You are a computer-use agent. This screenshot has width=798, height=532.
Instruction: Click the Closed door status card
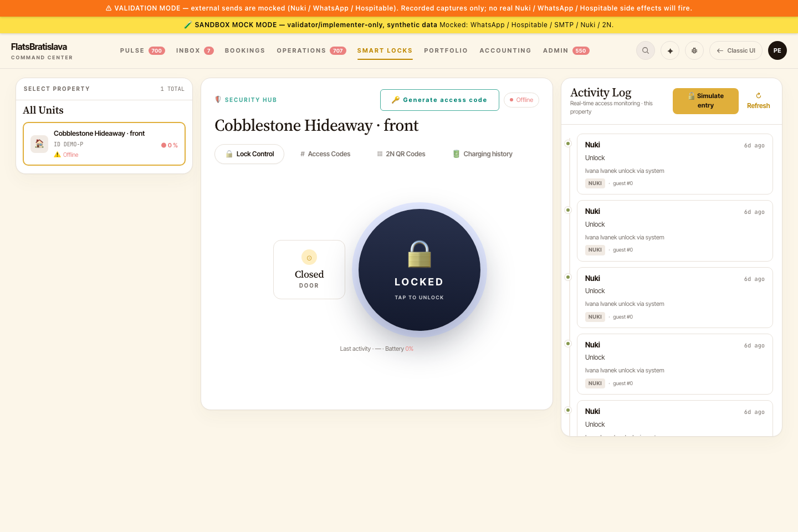point(309,269)
